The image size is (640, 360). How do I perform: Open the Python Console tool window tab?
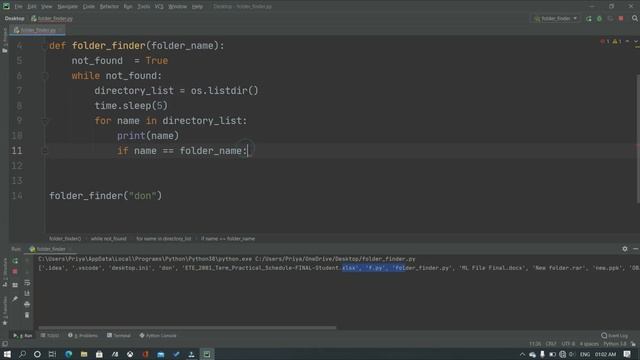(158, 336)
